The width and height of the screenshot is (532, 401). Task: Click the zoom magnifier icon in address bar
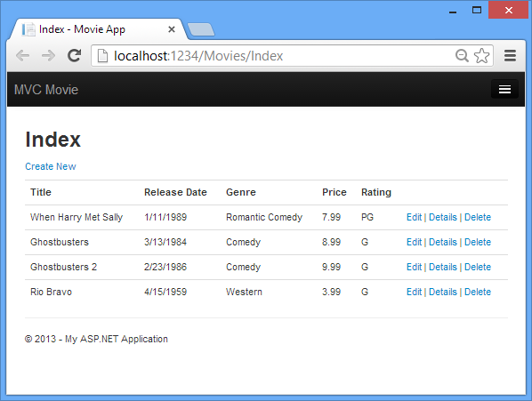[x=462, y=56]
